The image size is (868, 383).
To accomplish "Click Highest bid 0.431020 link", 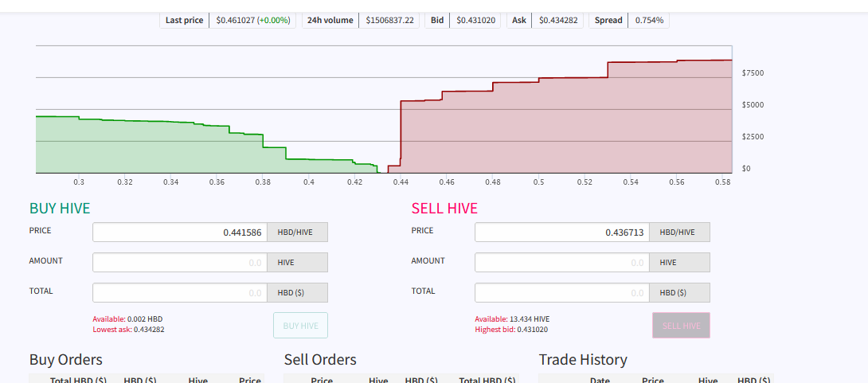I will tap(511, 330).
